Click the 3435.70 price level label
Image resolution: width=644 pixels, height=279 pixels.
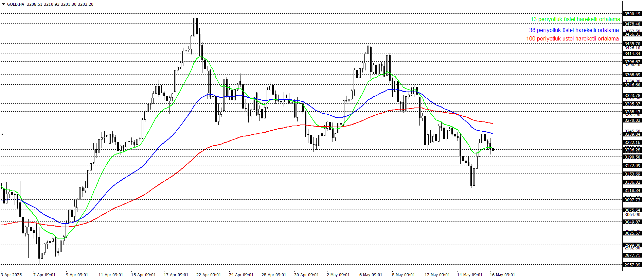[632, 44]
